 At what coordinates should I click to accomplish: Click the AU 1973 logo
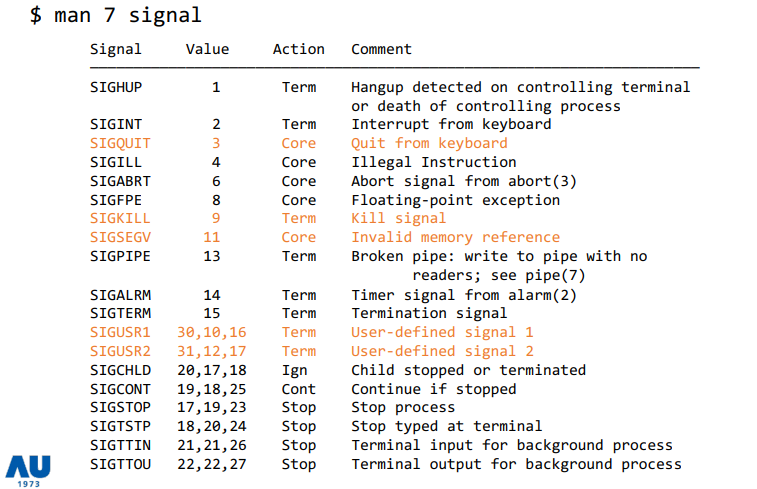tap(28, 471)
